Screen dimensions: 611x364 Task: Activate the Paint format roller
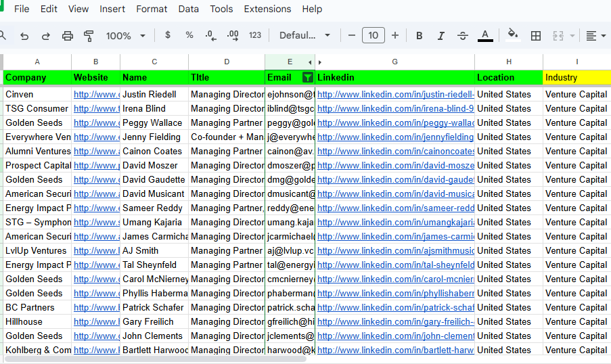[89, 36]
